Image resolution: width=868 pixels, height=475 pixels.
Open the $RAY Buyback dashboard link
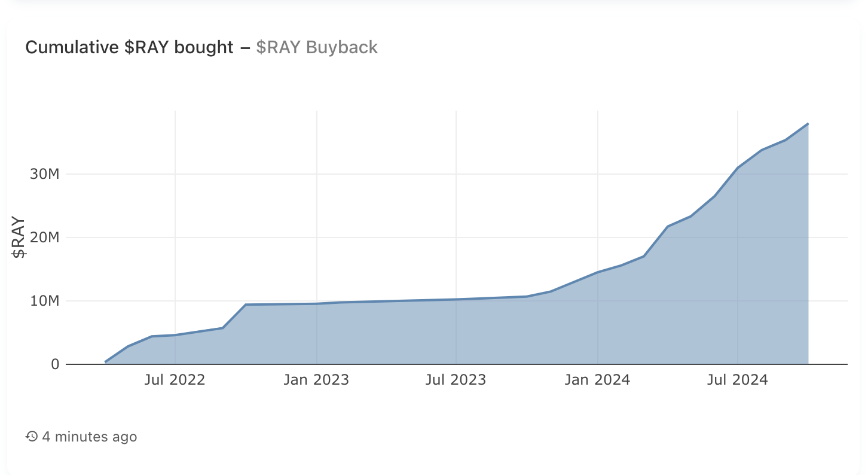click(x=317, y=47)
